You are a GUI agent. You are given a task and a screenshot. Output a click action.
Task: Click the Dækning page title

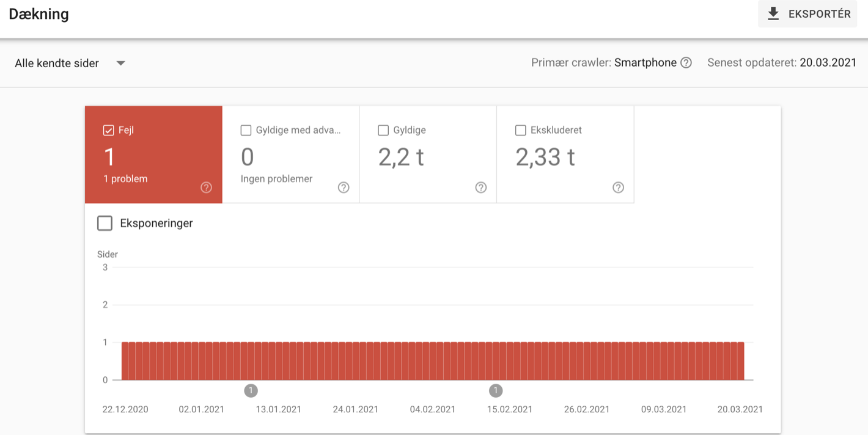tap(39, 14)
